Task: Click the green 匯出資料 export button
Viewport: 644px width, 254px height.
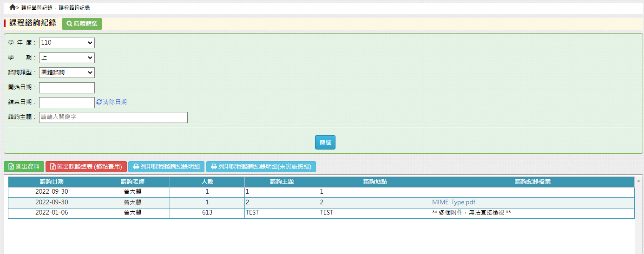Action: [24, 167]
